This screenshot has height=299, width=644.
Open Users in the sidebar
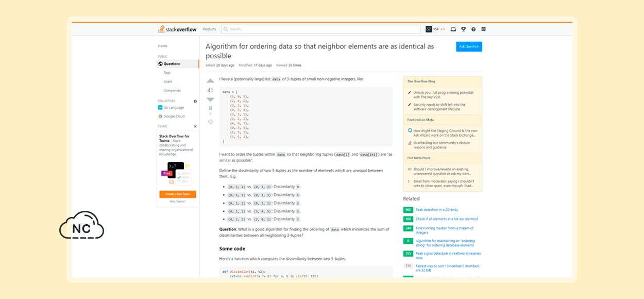168,81
